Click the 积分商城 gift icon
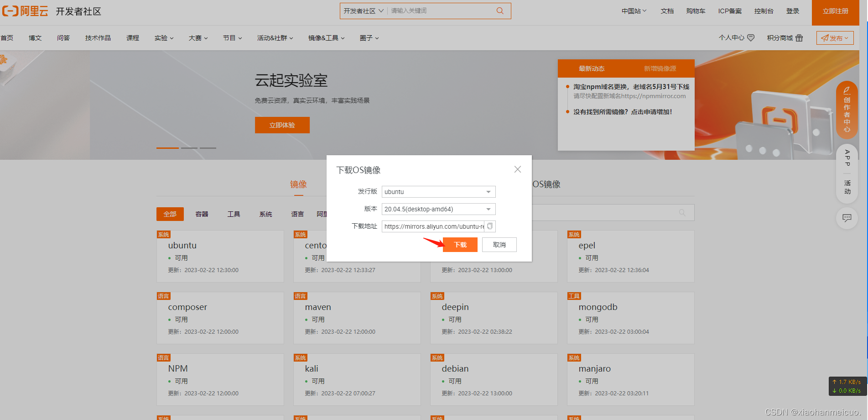This screenshot has height=420, width=868. 799,38
